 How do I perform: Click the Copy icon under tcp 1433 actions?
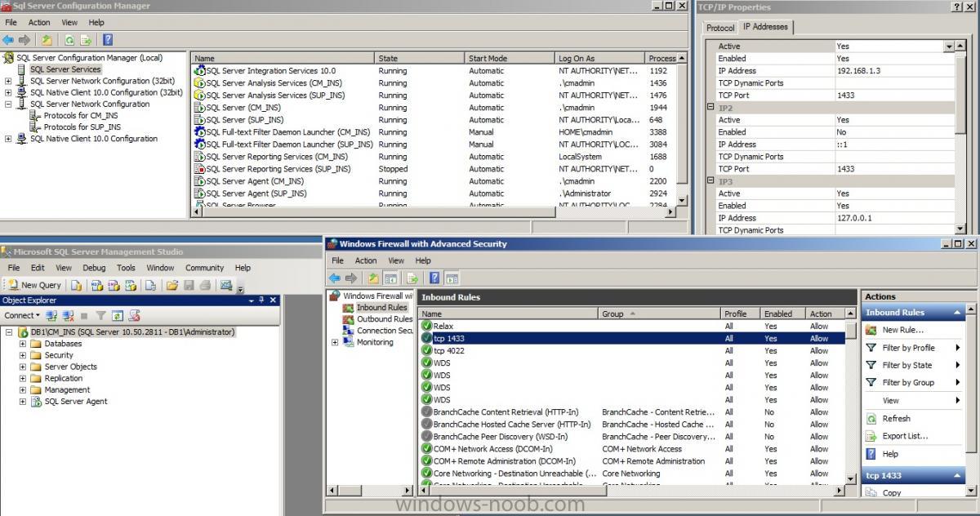click(871, 492)
